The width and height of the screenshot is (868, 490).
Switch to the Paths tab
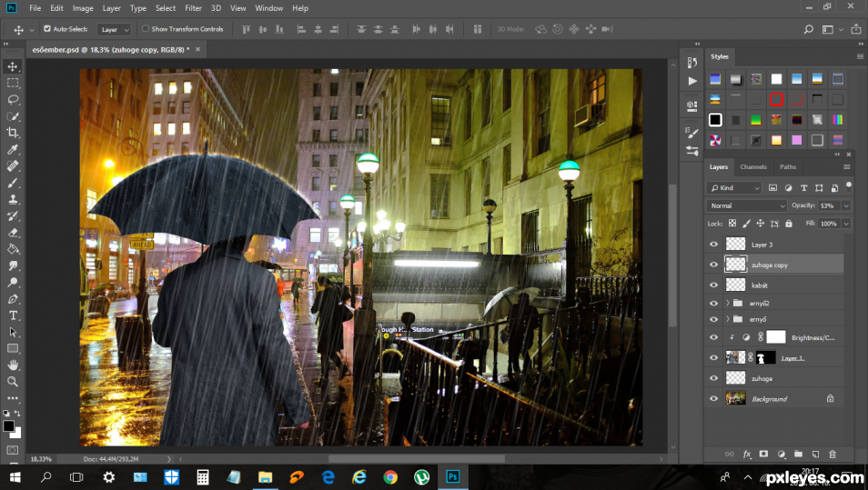(x=788, y=166)
